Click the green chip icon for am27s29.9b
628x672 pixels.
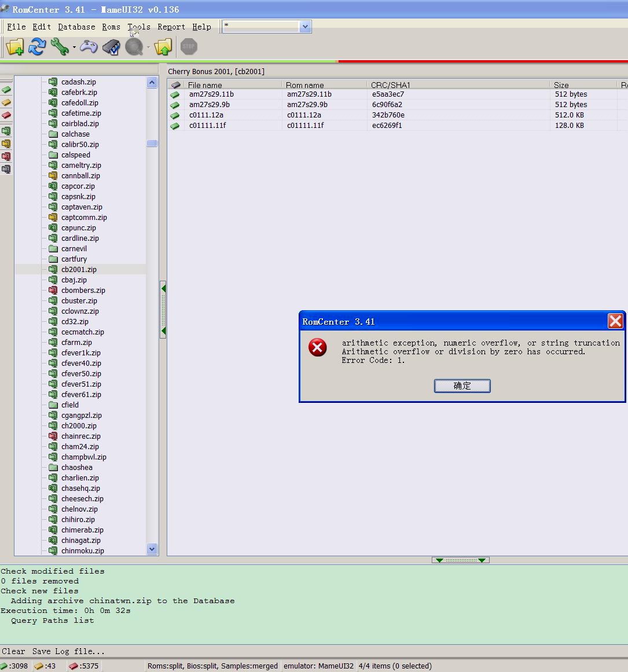click(x=175, y=105)
